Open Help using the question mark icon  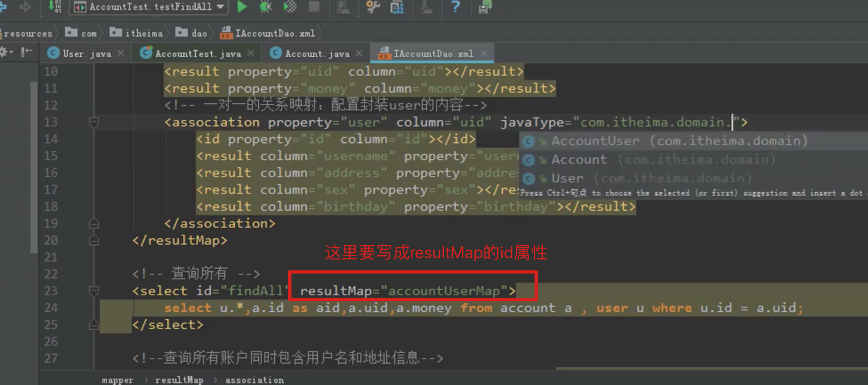click(455, 7)
